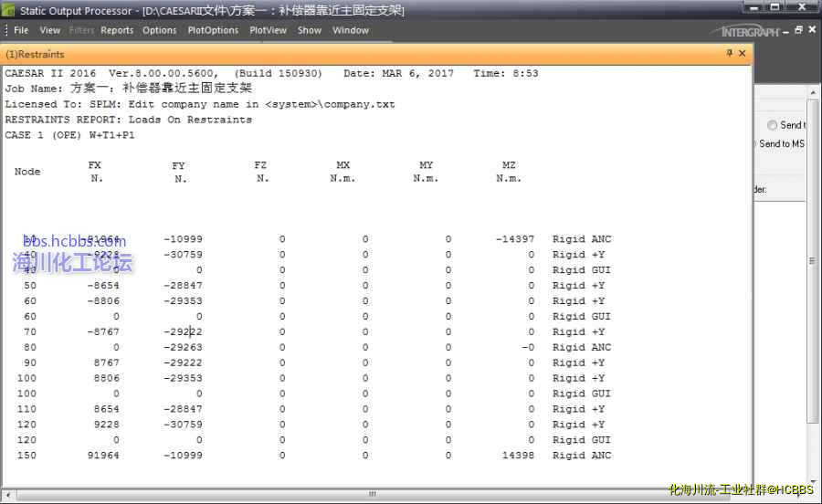
Task: Click FX value 9228 in node 120 row
Action: [x=107, y=425]
